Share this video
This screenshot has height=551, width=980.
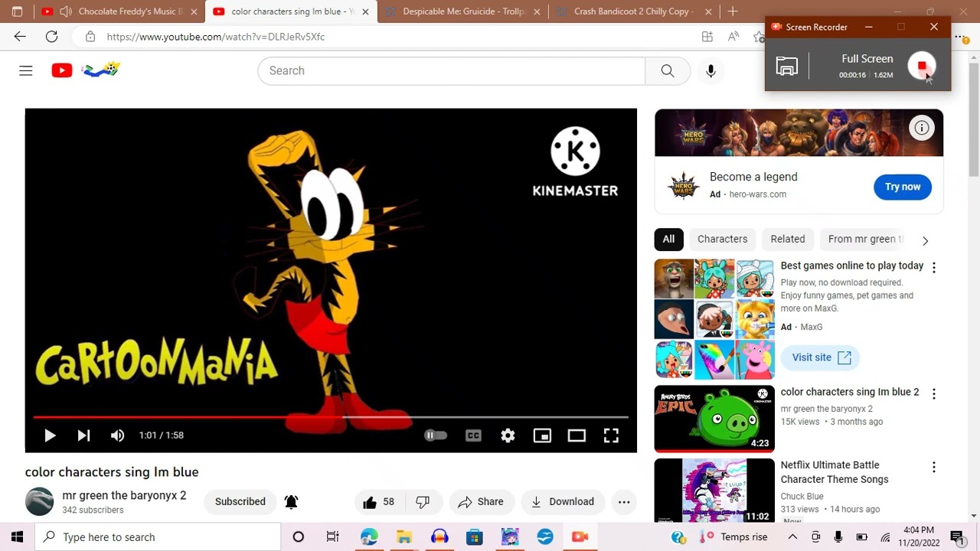pos(481,502)
